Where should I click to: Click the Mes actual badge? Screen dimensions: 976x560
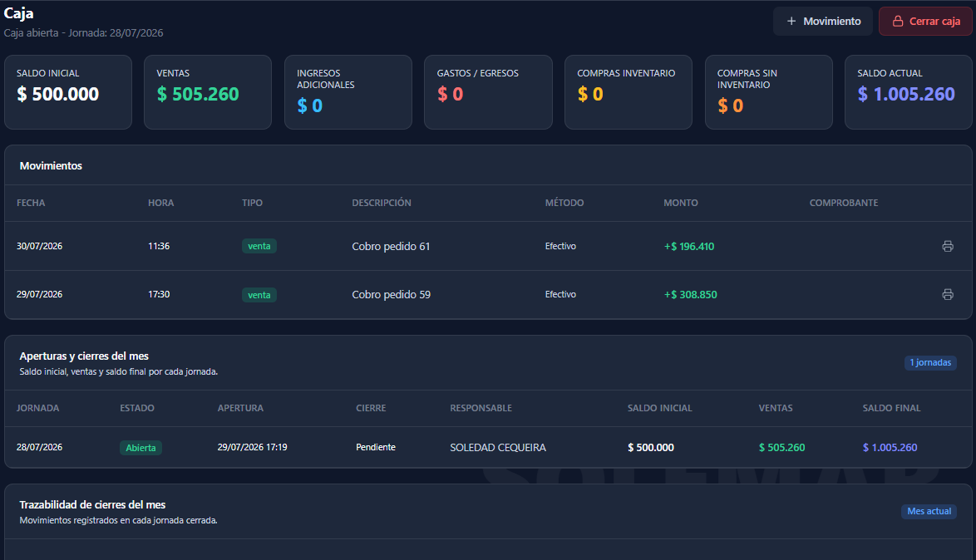tap(929, 512)
